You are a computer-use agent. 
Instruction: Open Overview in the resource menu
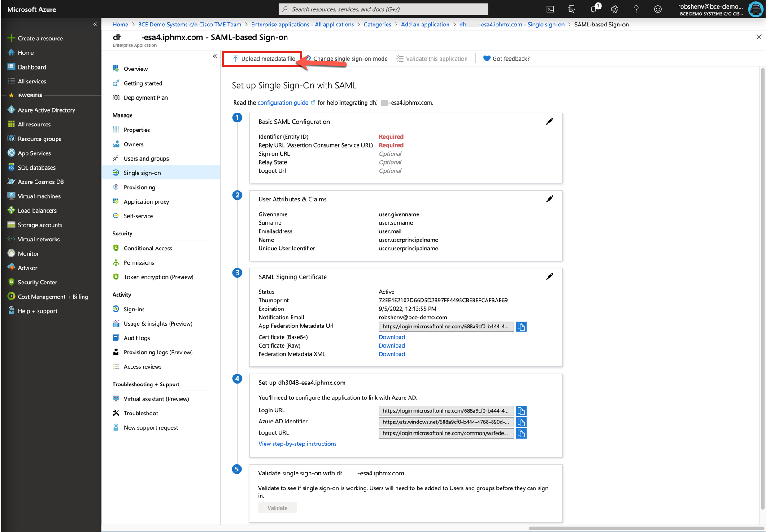[x=135, y=69]
